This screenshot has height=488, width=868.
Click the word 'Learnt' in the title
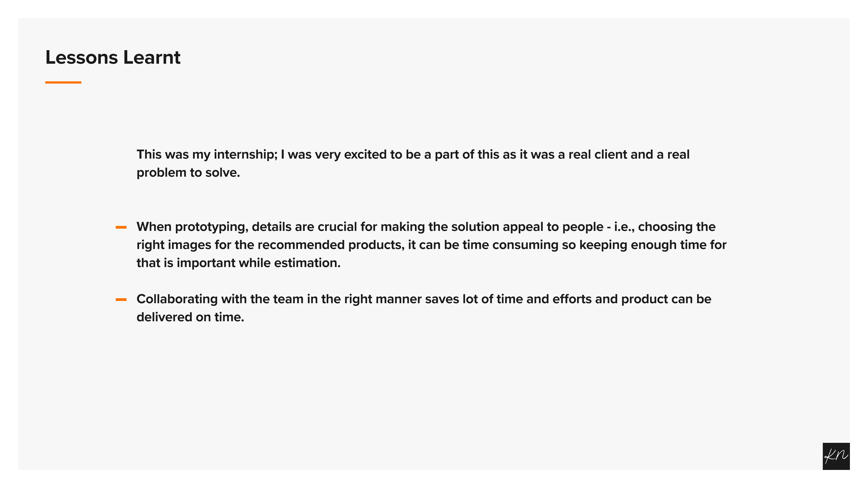pos(152,57)
